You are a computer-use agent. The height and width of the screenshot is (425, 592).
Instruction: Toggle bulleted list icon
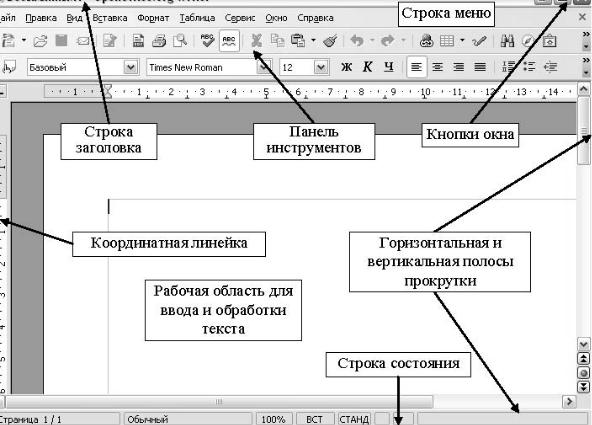tap(529, 67)
